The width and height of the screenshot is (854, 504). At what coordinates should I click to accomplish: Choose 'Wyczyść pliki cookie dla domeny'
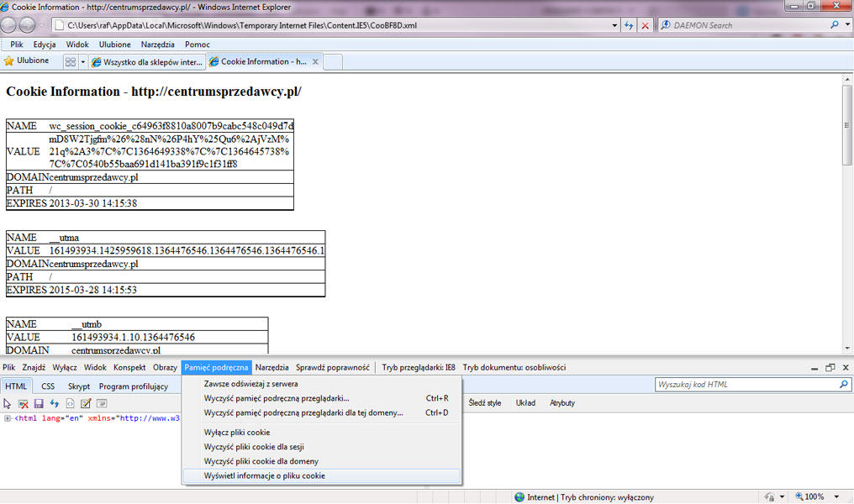(x=261, y=461)
